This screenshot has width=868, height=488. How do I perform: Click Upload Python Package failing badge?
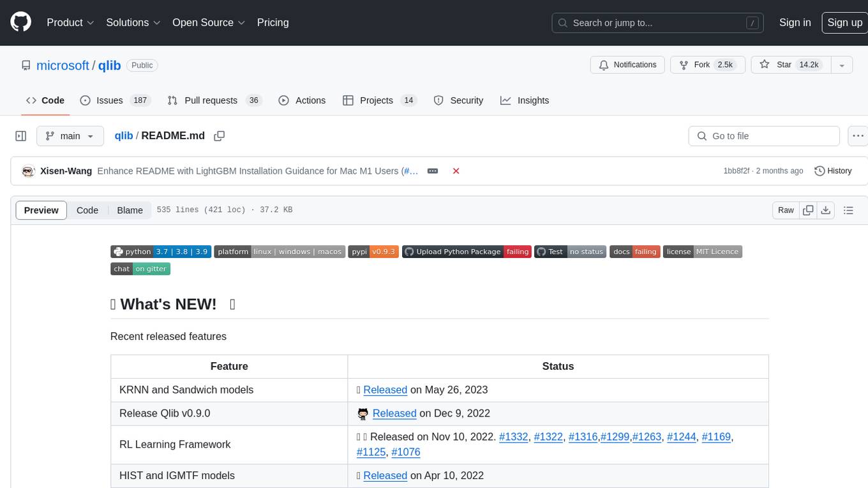point(467,252)
